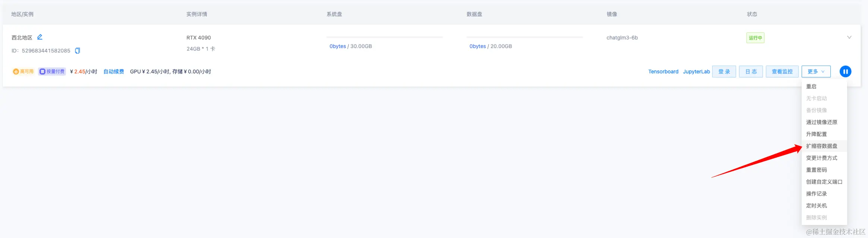The height and width of the screenshot is (238, 868).
Task: Click 删除实例 menu entry
Action: (x=824, y=218)
